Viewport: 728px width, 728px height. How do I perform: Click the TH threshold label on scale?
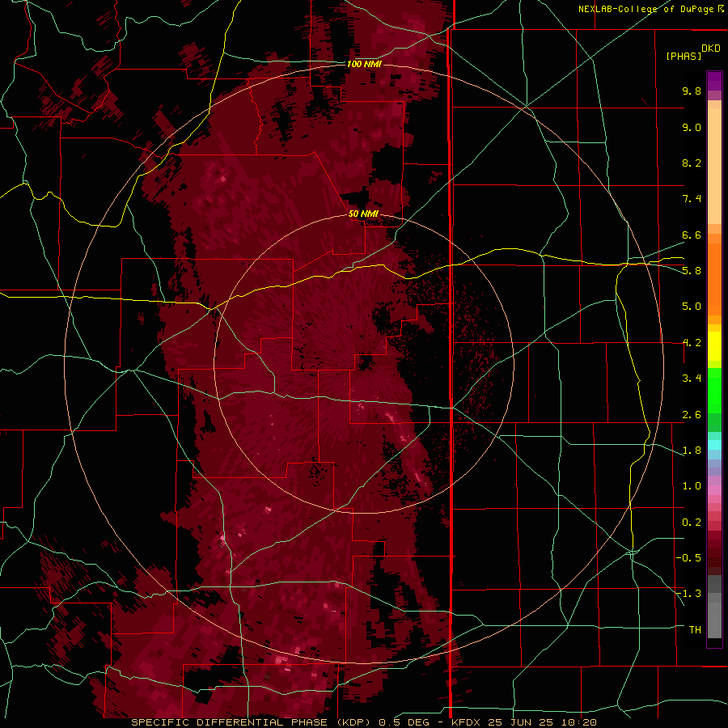tap(695, 630)
